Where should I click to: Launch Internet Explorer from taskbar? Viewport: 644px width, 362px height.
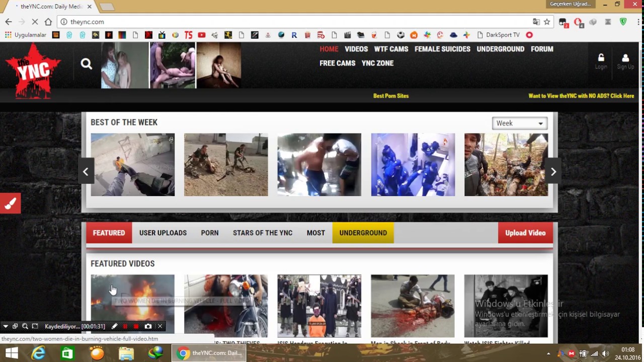(38, 353)
